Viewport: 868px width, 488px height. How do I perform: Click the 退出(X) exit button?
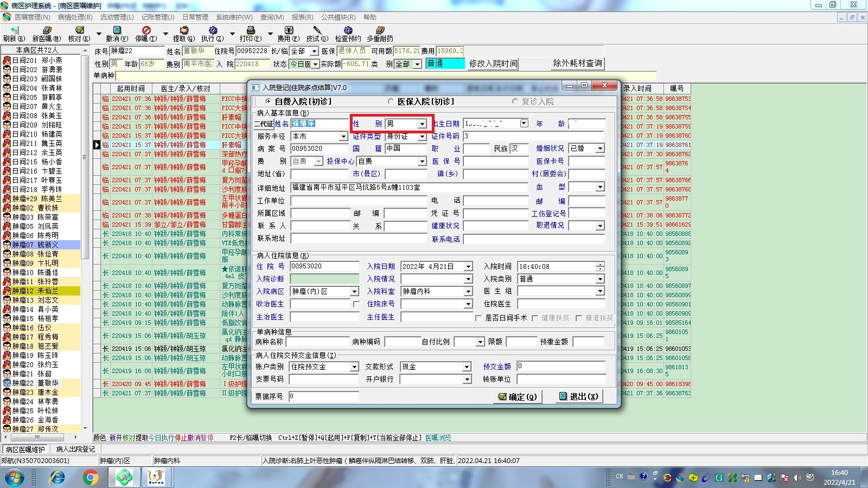579,397
